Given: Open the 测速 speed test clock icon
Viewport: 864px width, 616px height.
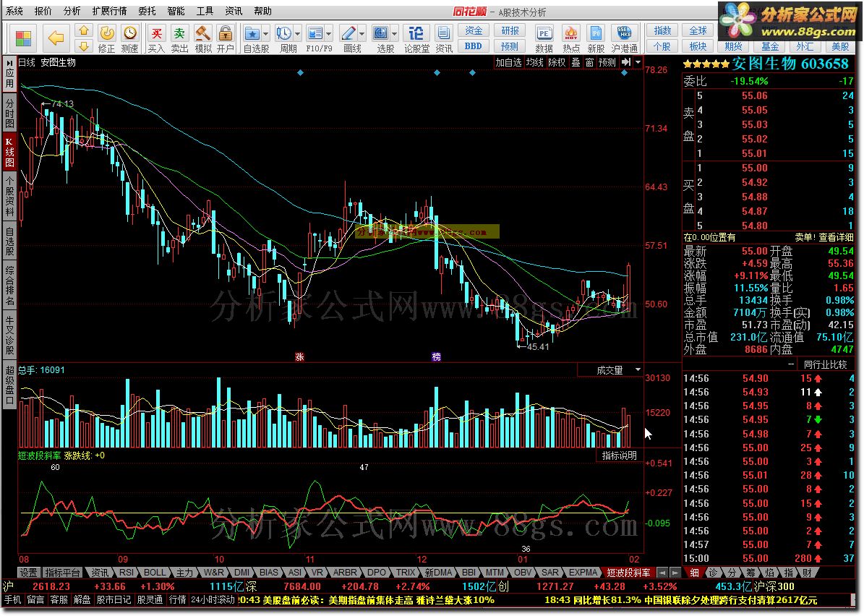Looking at the screenshot, I should point(130,38).
